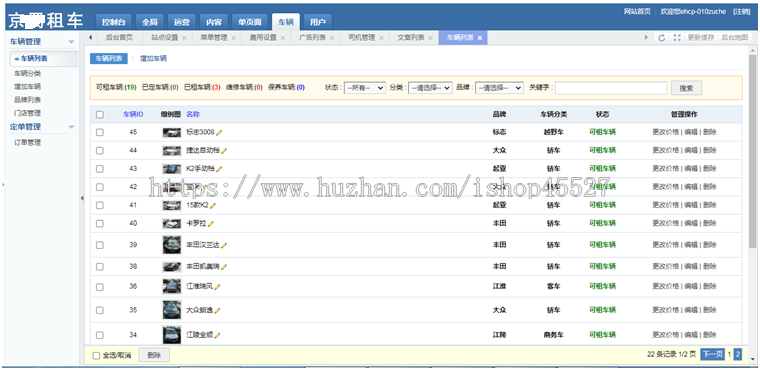Click 删除 for vehicle ID 43

709,169
